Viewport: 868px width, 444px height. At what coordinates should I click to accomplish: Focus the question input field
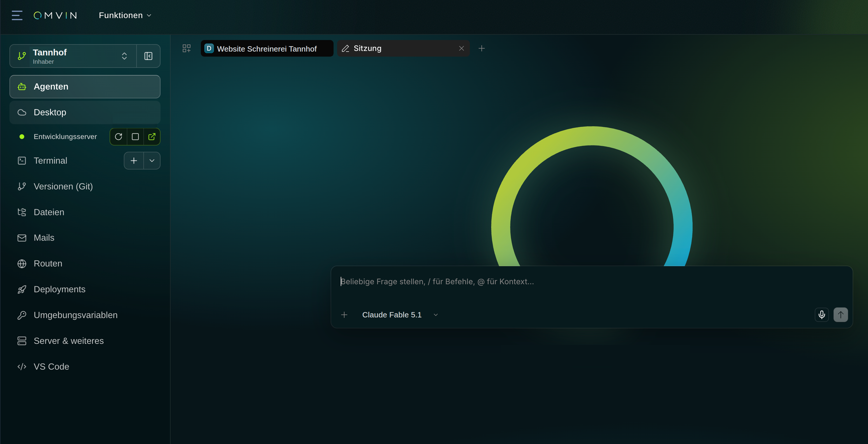coord(592,282)
